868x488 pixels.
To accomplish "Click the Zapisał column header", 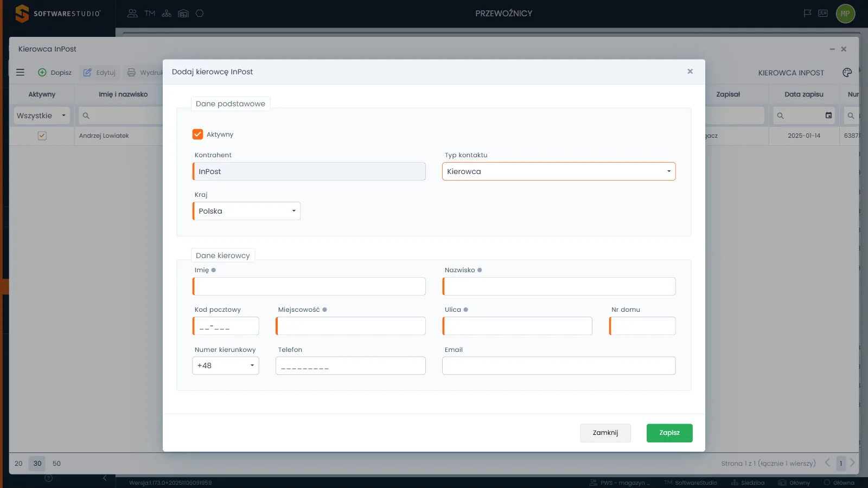I will 728,94.
